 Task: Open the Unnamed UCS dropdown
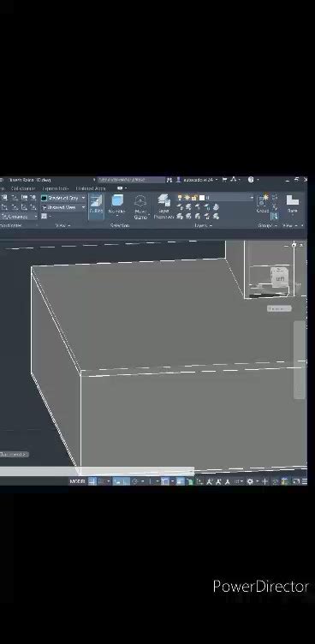tap(19, 217)
